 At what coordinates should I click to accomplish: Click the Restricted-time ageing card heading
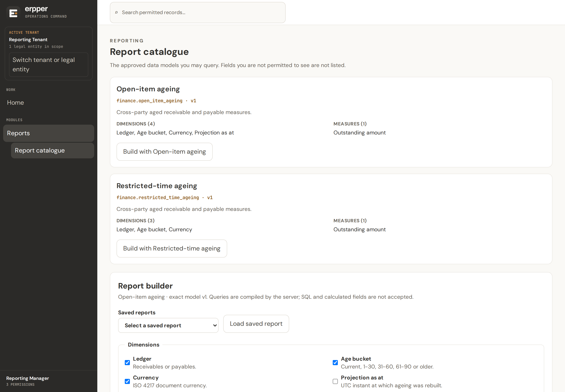click(x=157, y=186)
